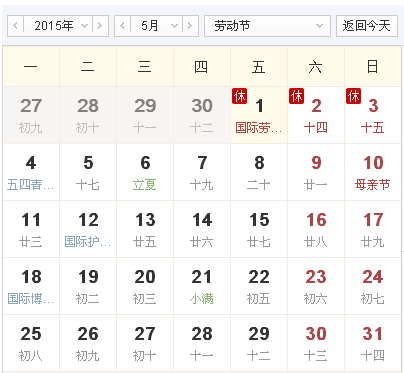
Task: Select May 20 初三 date
Action: [x=145, y=286]
